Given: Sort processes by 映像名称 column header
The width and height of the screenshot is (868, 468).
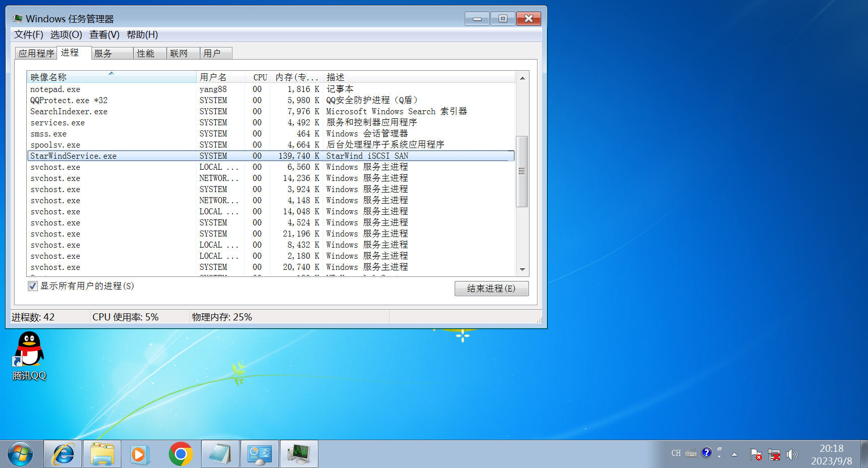Looking at the screenshot, I should (x=111, y=77).
